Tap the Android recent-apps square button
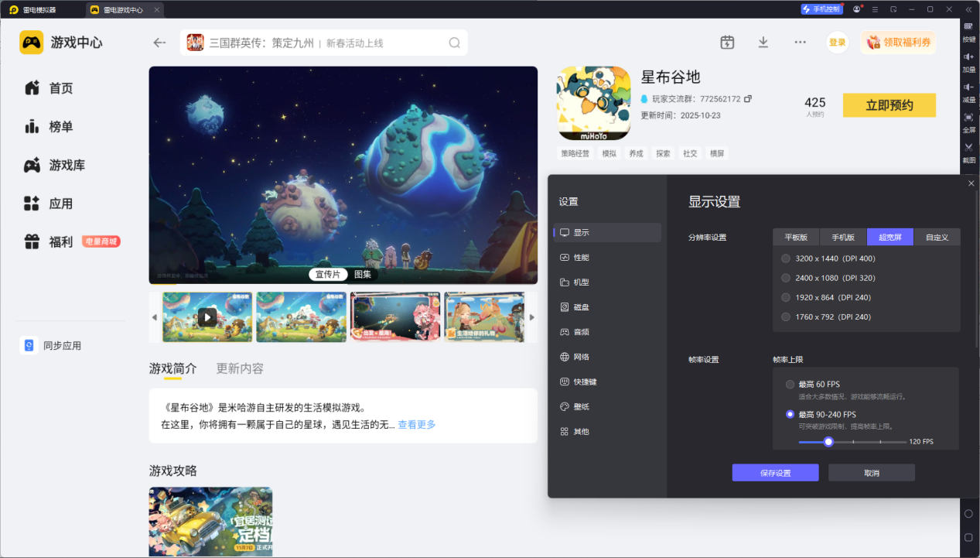Screen dimensions: 980x558 click(x=968, y=537)
